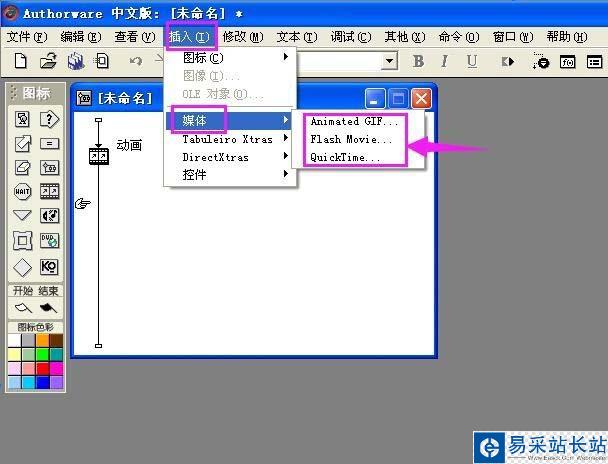Image resolution: width=608 pixels, height=464 pixels.
Task: Expand the 控件 submenu
Action: tap(230, 175)
